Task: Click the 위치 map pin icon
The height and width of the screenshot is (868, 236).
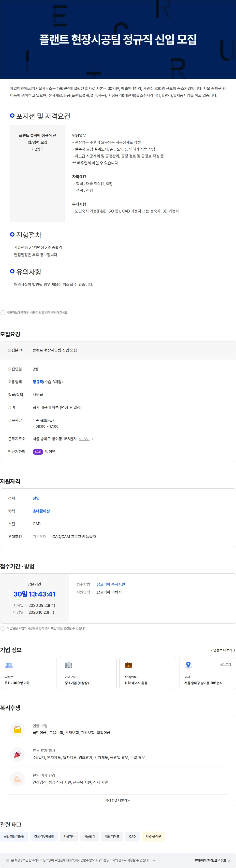Action: pos(188,665)
